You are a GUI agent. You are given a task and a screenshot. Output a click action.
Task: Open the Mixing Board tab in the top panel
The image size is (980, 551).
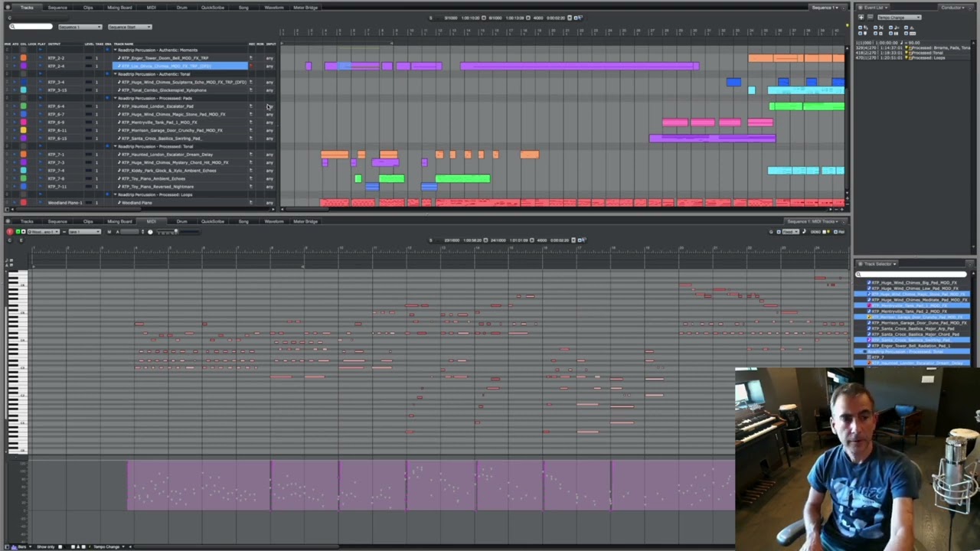[119, 8]
